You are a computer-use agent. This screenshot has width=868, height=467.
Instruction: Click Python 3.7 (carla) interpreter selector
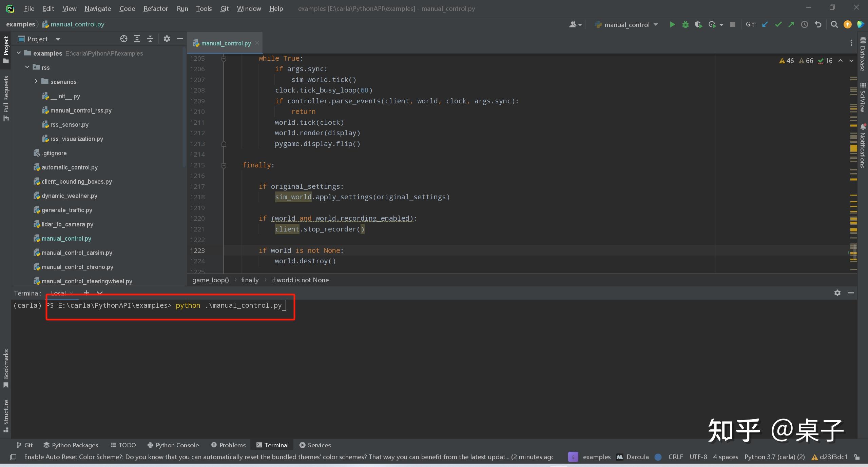774,457
